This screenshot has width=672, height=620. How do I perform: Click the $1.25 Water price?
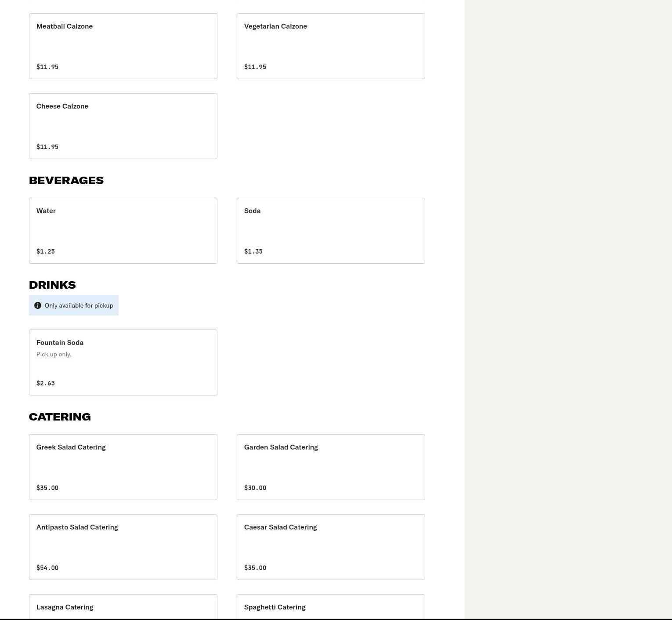click(x=46, y=251)
